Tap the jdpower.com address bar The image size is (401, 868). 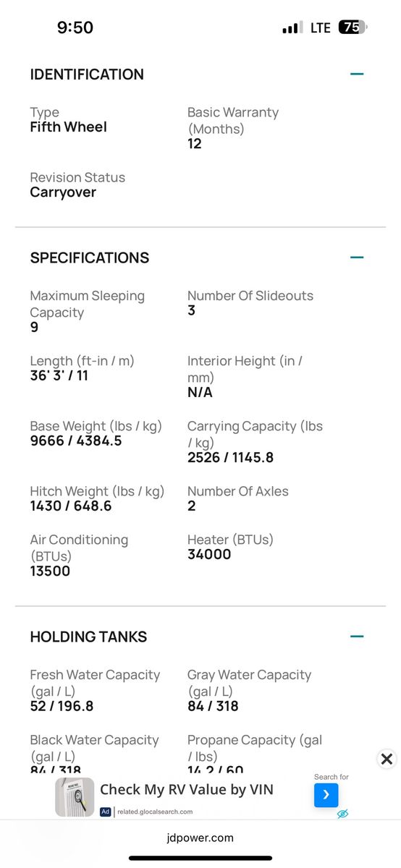200,838
